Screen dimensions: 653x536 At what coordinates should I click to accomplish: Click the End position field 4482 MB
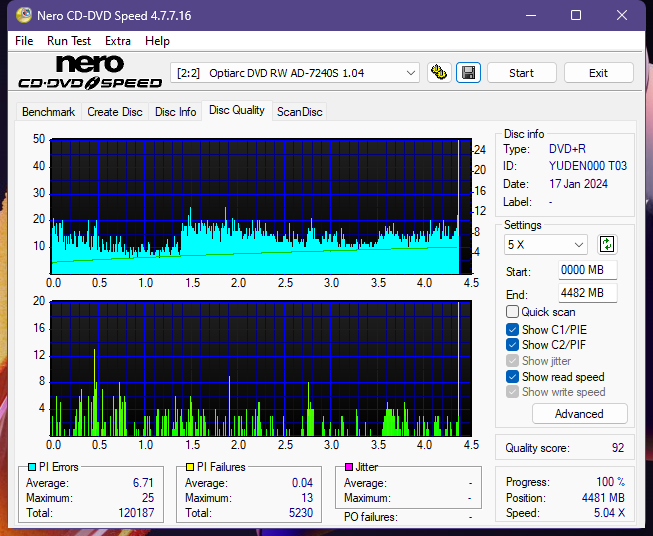[587, 293]
